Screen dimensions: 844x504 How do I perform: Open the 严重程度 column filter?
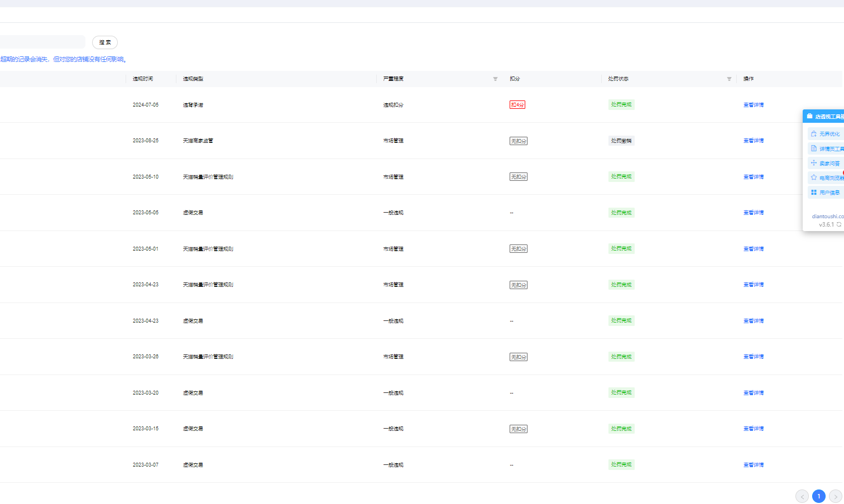point(495,79)
